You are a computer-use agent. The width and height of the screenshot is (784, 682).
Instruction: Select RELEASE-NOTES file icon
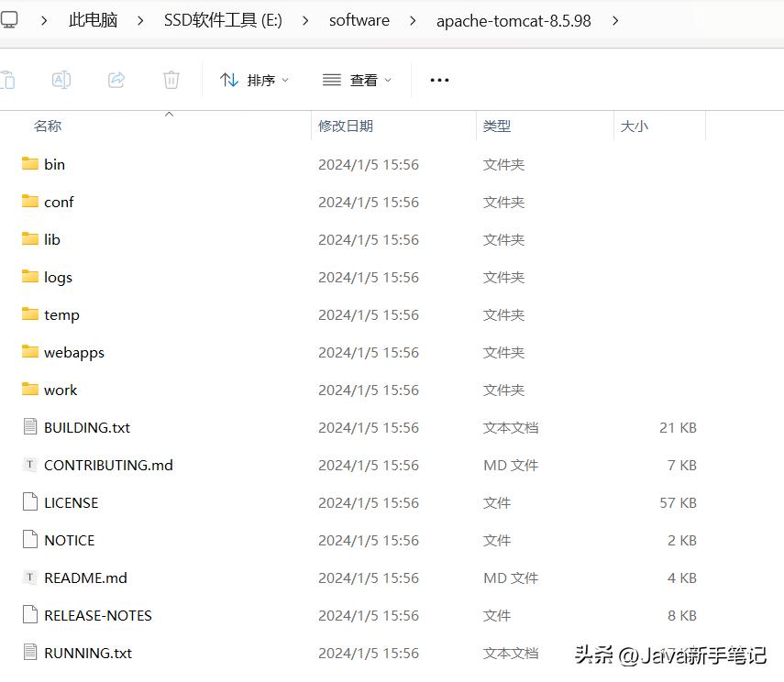[30, 615]
